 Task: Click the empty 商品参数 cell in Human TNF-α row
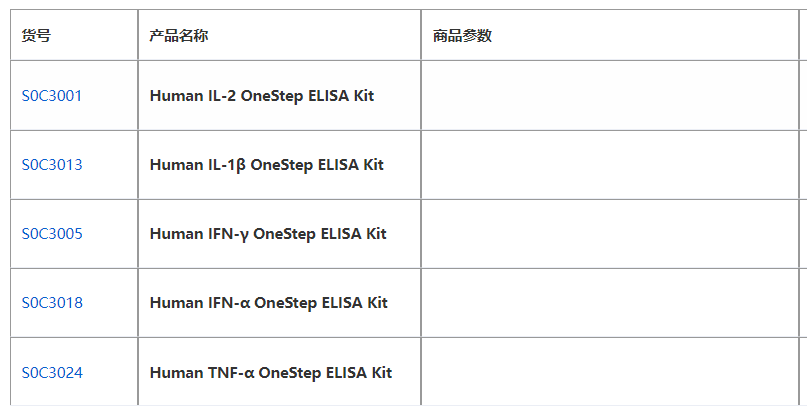[x=610, y=373]
